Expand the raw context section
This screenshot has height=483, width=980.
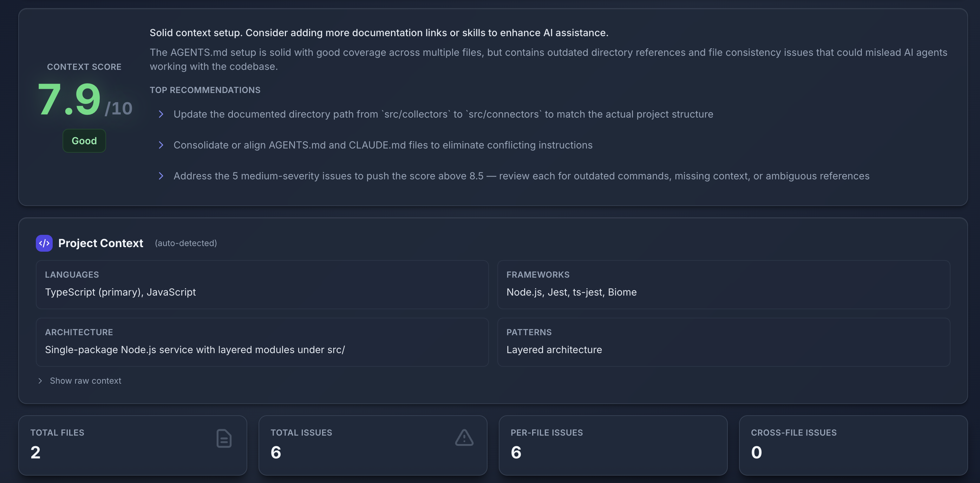click(85, 381)
